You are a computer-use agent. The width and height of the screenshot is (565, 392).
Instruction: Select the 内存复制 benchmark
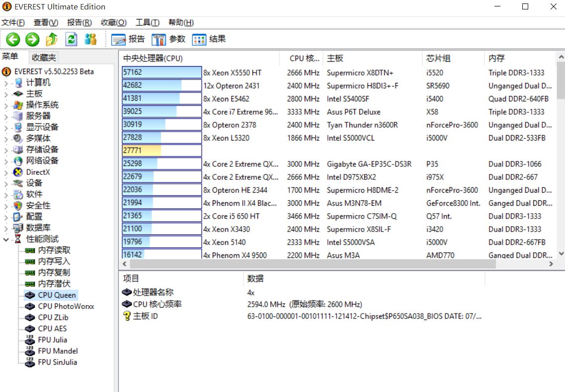[x=54, y=272]
